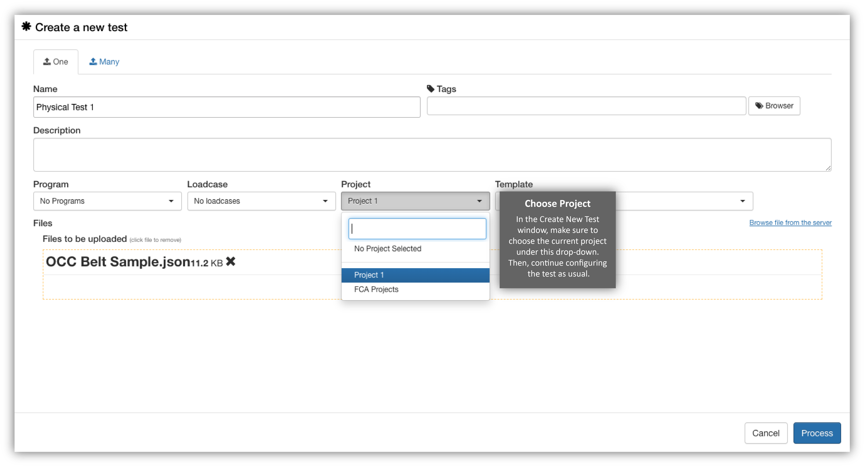
Task: Focus the Tags input field
Action: coord(586,106)
